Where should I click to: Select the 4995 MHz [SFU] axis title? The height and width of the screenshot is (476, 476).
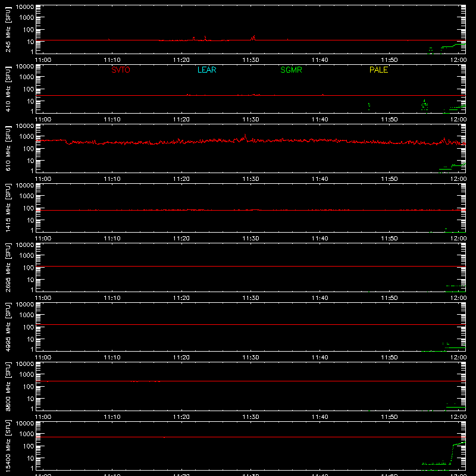[x=8, y=327]
